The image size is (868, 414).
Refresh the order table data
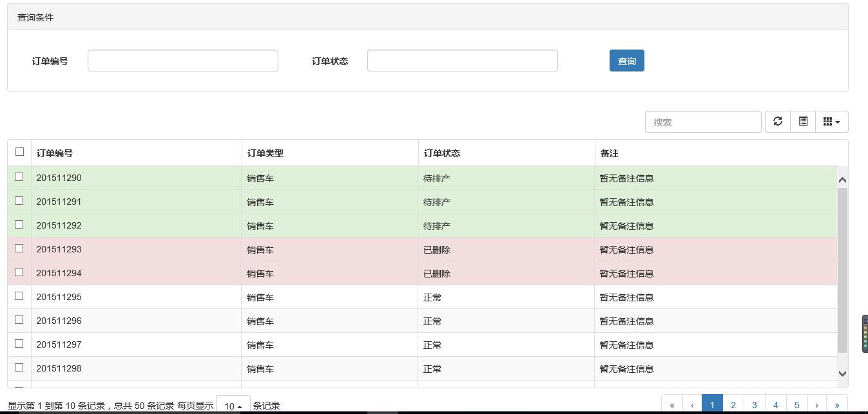777,121
